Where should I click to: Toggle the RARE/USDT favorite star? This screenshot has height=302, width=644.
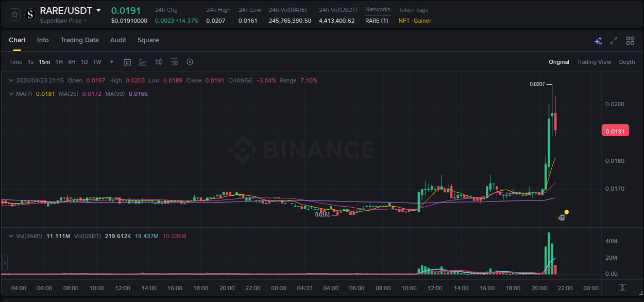coord(14,14)
